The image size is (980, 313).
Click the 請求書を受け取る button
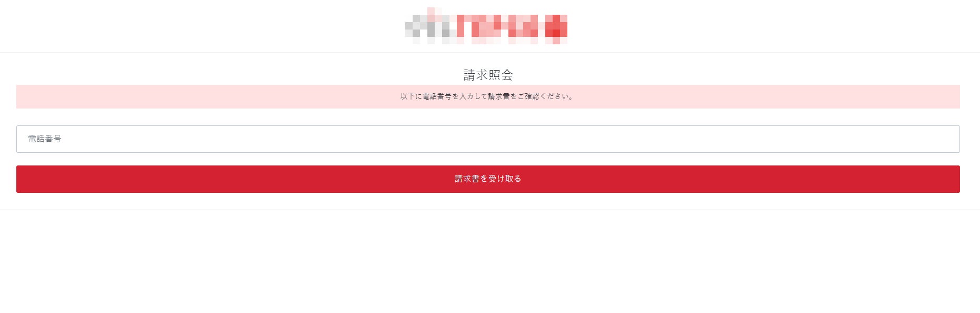click(488, 179)
